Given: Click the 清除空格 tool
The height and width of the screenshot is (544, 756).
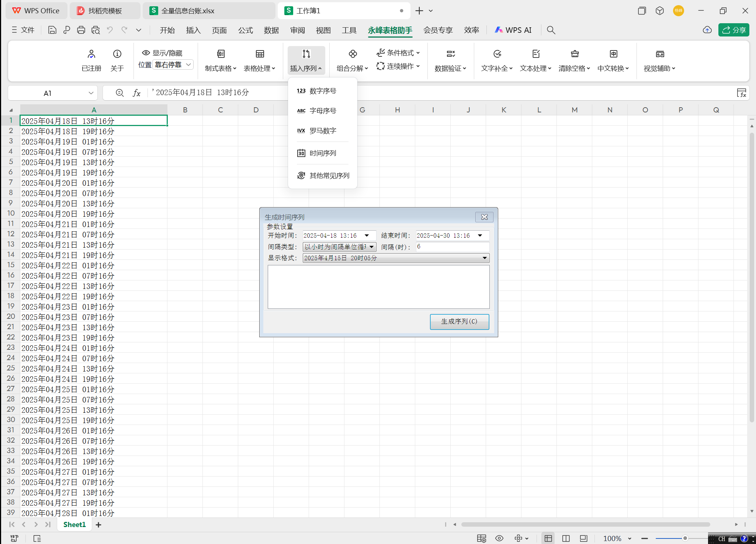Looking at the screenshot, I should (574, 60).
